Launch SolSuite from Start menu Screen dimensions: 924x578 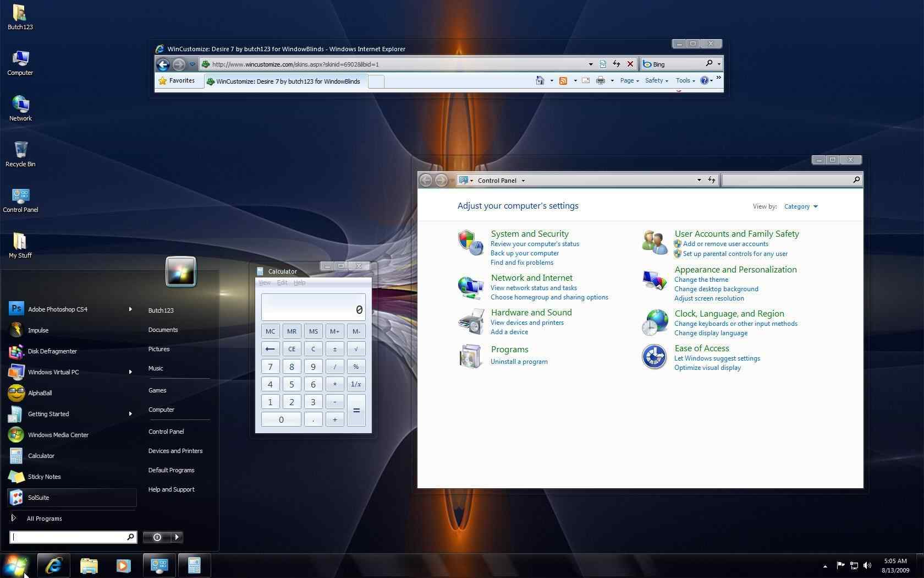point(71,497)
